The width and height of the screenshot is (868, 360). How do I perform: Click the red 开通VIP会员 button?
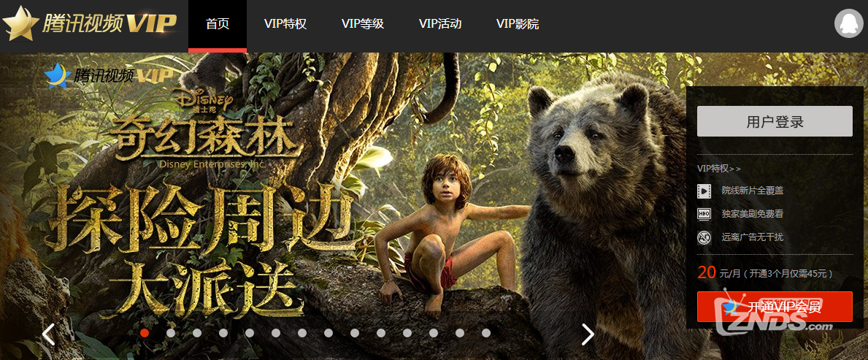pyautogui.click(x=775, y=307)
